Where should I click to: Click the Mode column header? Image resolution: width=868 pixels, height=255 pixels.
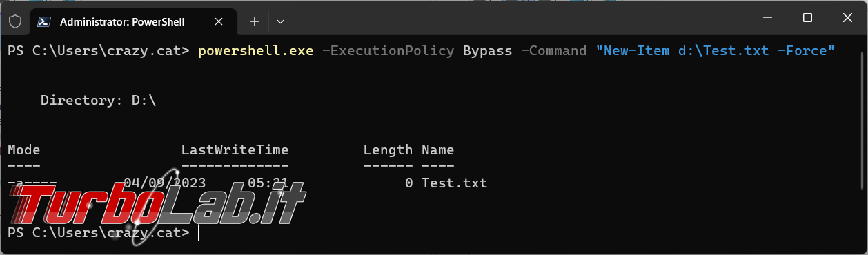(x=24, y=150)
